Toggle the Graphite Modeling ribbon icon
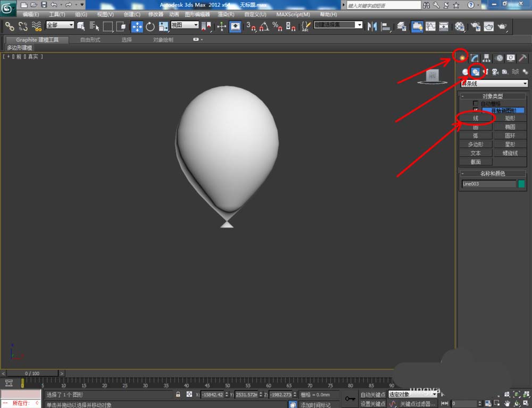 point(417,26)
